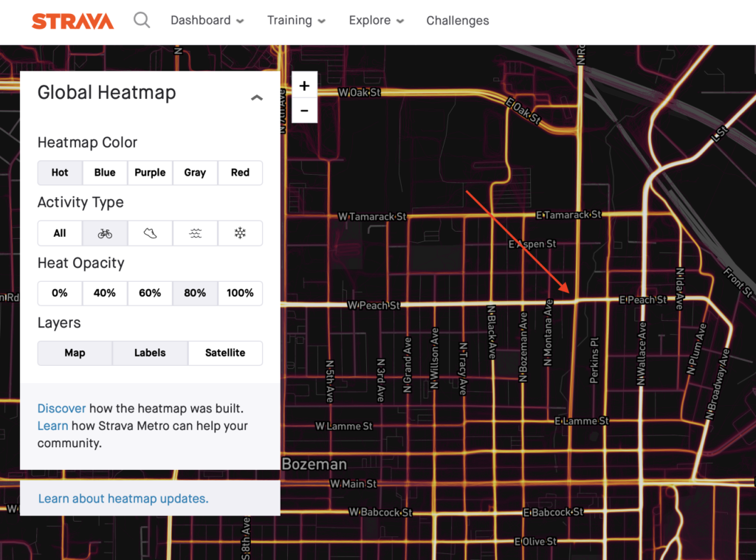Viewport: 756px width, 560px height.
Task: Toggle the Labels layer
Action: pyautogui.click(x=150, y=353)
